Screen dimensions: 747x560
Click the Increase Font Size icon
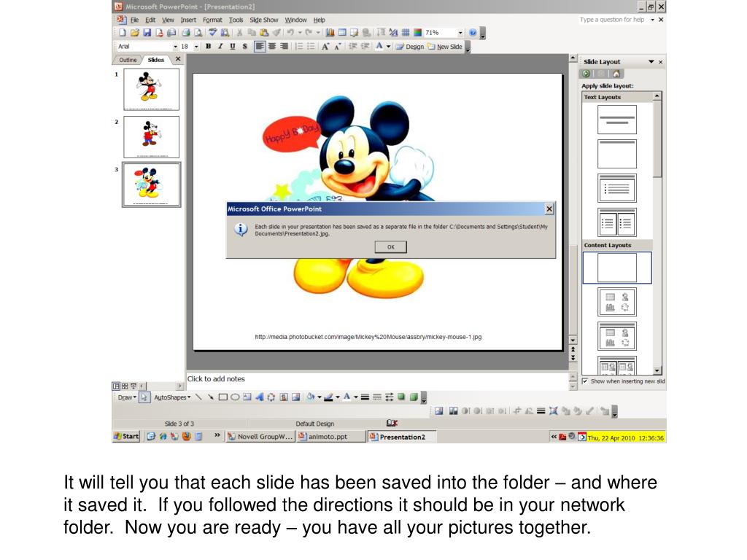325,46
